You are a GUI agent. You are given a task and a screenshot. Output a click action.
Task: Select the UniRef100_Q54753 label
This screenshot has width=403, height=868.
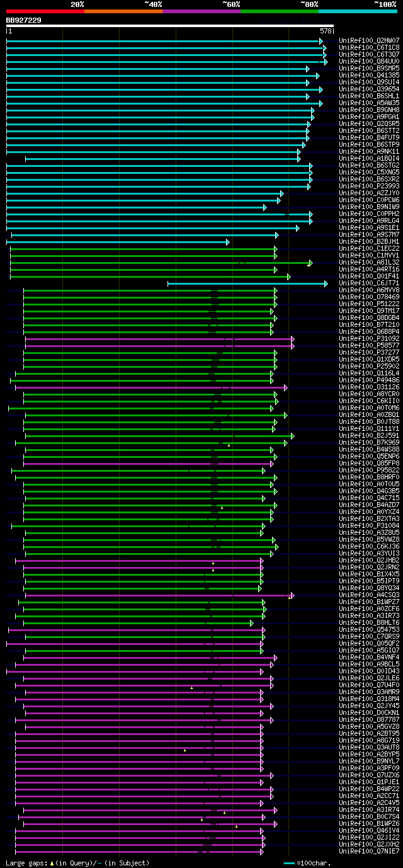pyautogui.click(x=369, y=629)
